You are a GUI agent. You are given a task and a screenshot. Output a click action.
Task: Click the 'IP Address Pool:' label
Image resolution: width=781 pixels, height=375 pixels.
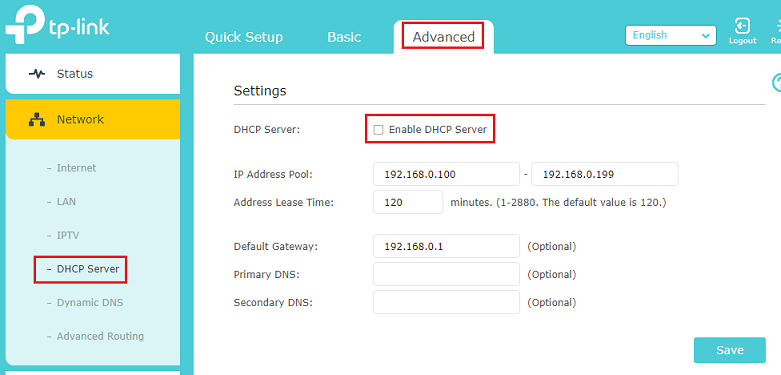(273, 175)
